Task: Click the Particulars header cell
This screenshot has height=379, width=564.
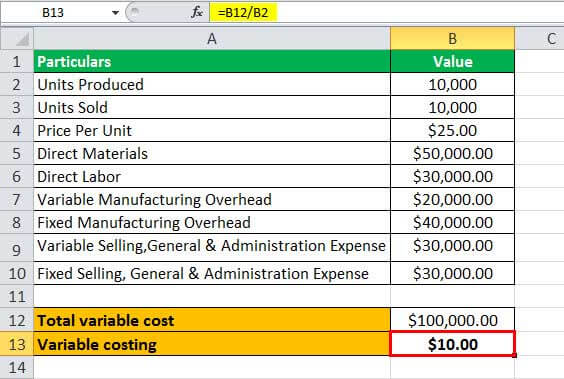Action: click(212, 61)
